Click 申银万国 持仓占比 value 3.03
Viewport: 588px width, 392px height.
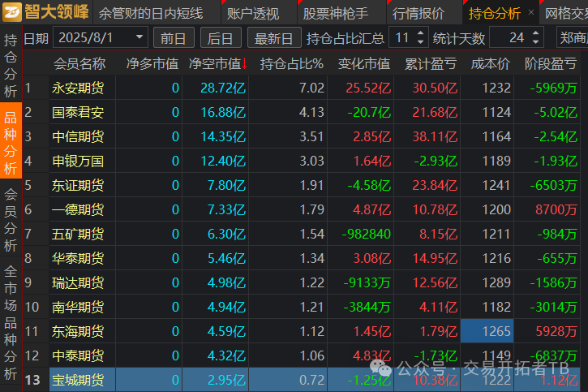pos(311,162)
